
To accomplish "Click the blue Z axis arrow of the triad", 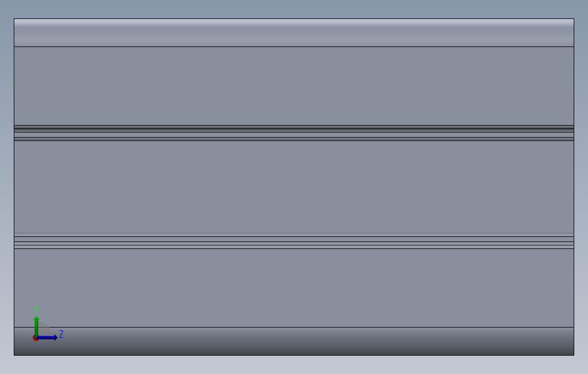I will 47,338.
